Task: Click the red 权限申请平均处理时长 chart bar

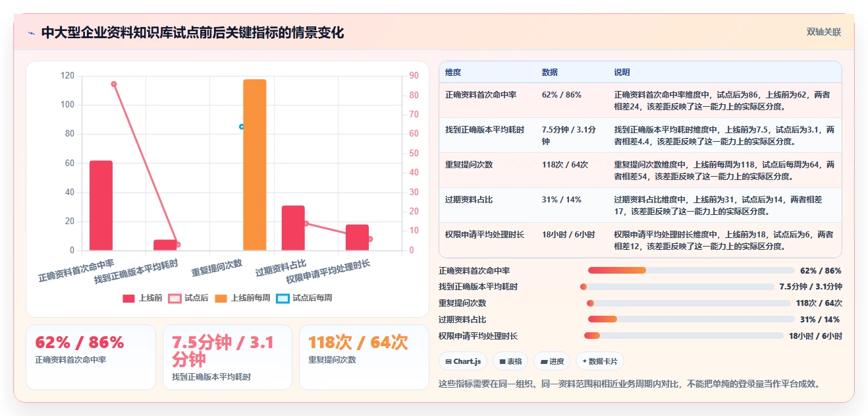Action: (357, 237)
